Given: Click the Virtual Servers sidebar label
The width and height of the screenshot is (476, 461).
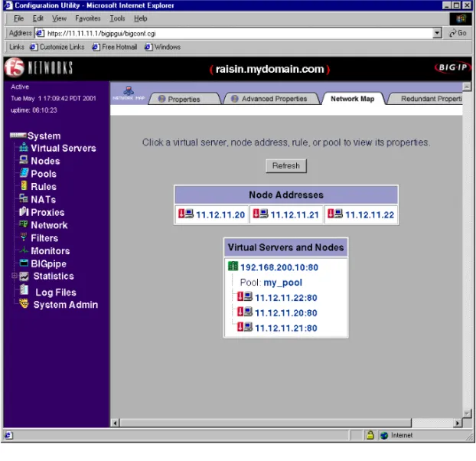Looking at the screenshot, I should click(64, 149).
